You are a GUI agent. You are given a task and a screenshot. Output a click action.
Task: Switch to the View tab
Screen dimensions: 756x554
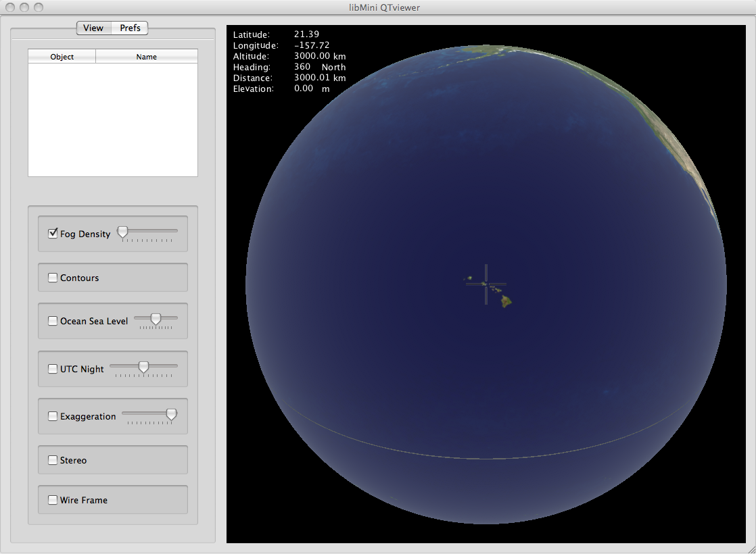[x=93, y=28]
